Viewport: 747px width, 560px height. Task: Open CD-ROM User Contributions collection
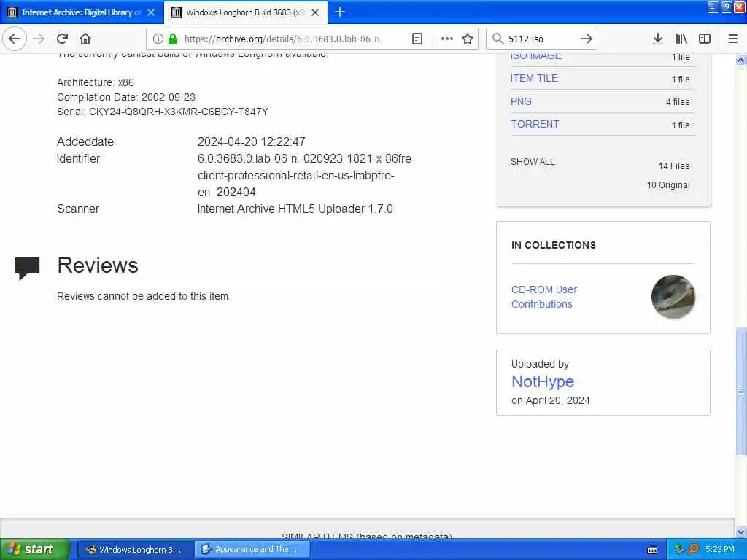(x=544, y=297)
